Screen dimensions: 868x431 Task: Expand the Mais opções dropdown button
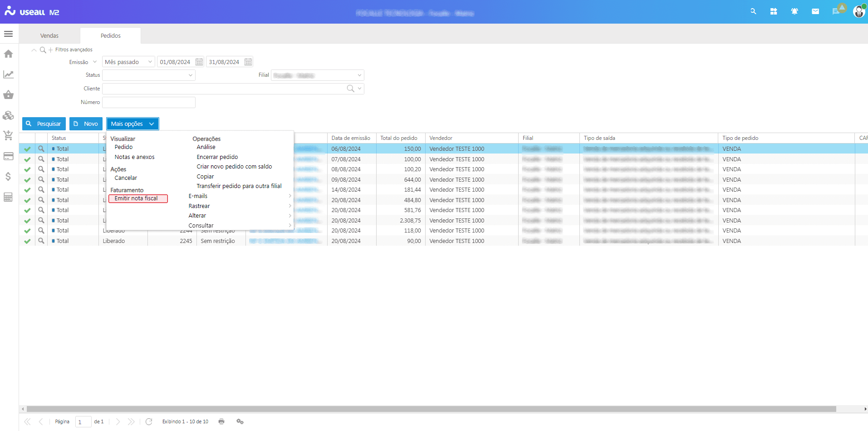click(x=132, y=124)
